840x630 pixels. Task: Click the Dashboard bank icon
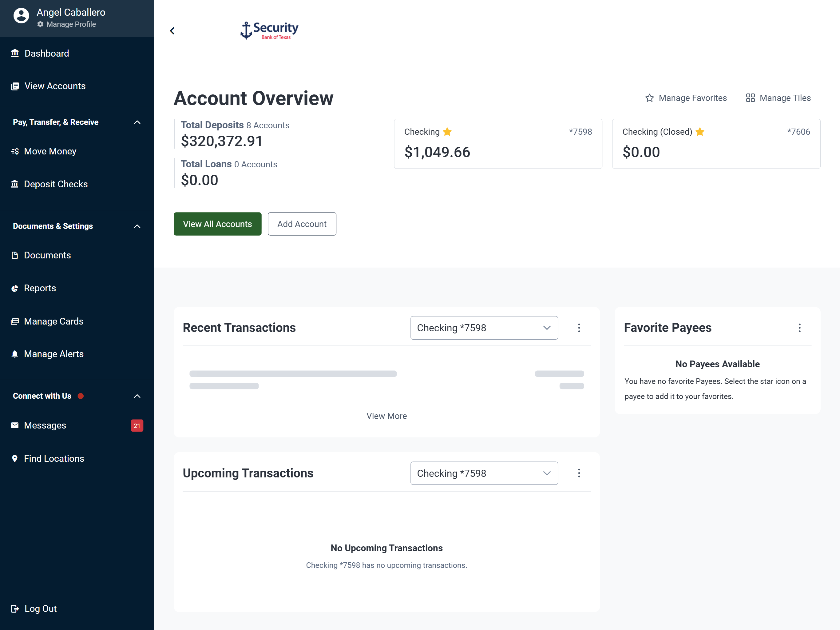(x=15, y=53)
